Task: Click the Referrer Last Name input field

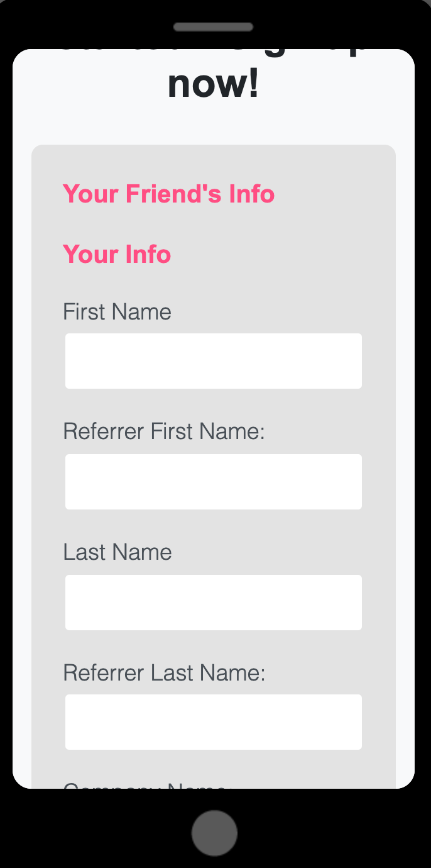Action: pyautogui.click(x=213, y=721)
